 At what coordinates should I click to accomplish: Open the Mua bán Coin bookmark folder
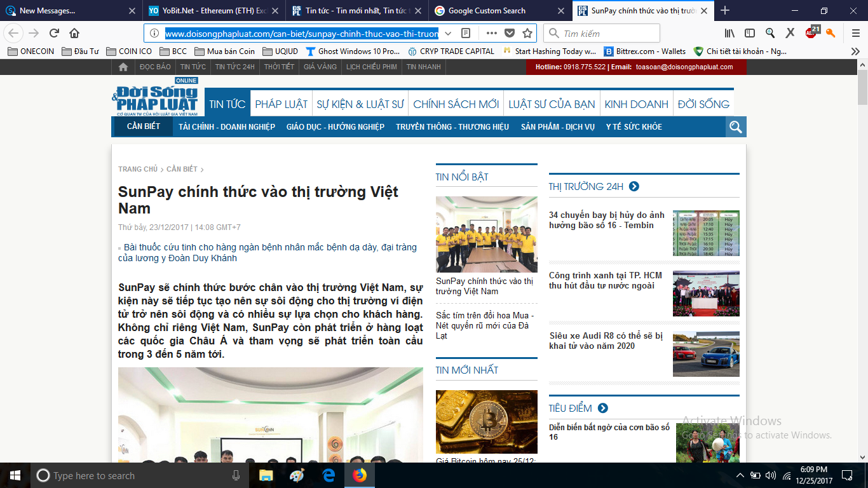click(x=224, y=51)
